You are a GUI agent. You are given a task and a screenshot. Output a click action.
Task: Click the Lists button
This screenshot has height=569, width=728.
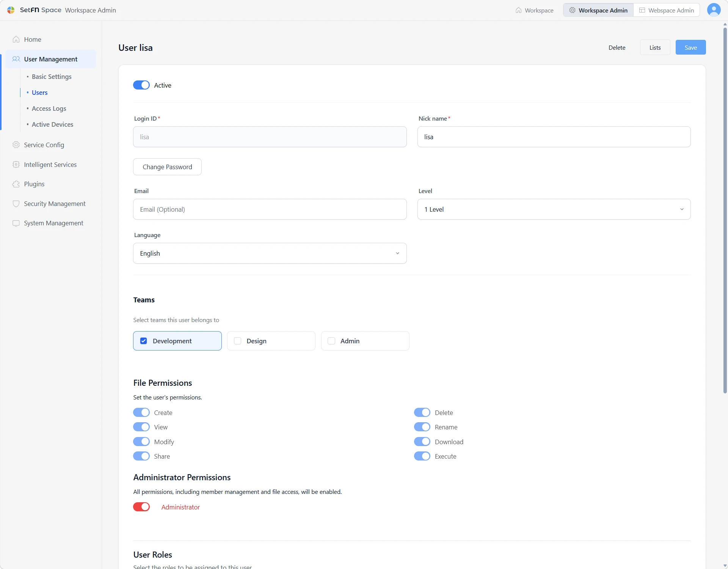coord(655,47)
